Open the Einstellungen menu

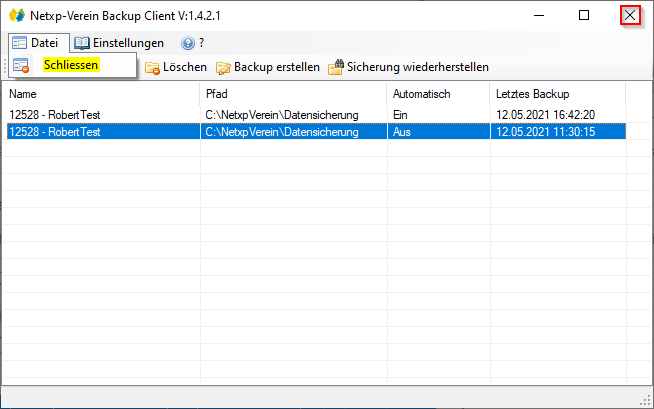tap(119, 43)
